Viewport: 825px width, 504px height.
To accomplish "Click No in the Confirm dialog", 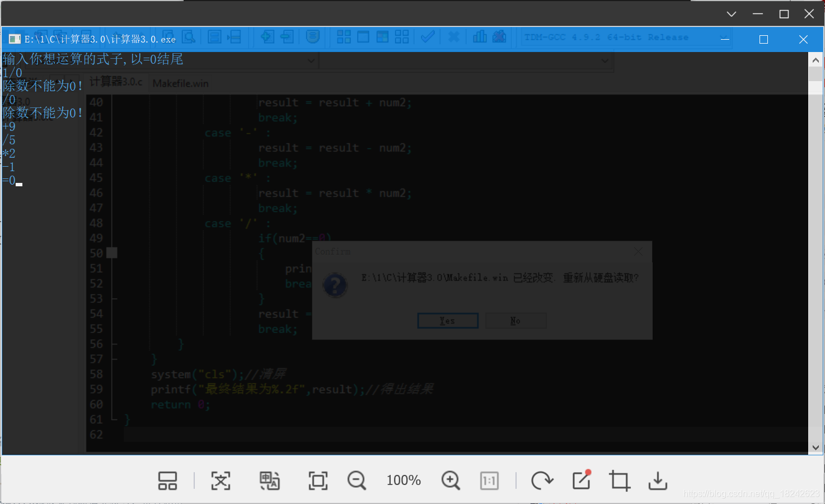I will [515, 320].
